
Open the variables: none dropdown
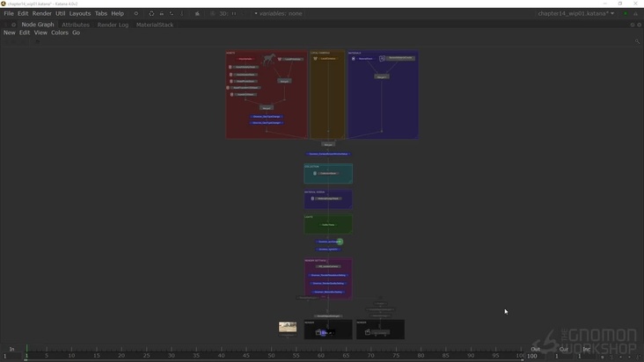[279, 13]
